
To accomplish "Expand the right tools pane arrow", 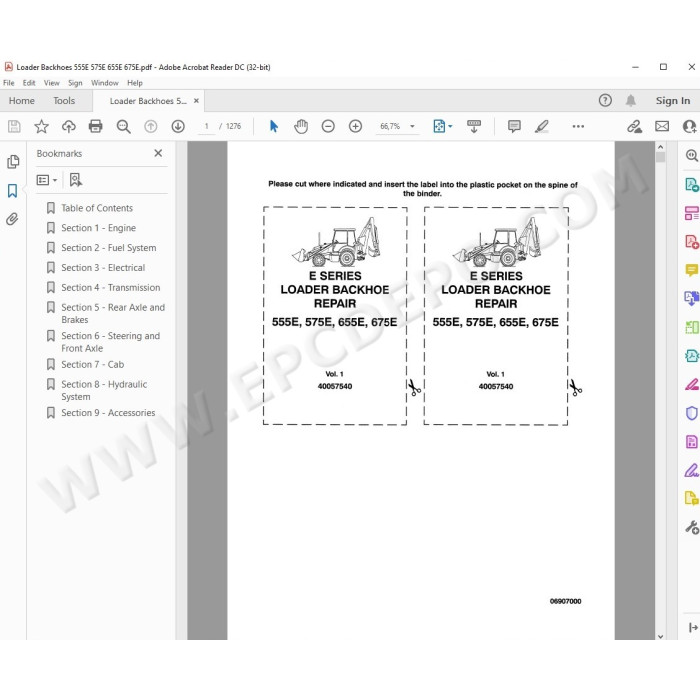I will coord(693,628).
